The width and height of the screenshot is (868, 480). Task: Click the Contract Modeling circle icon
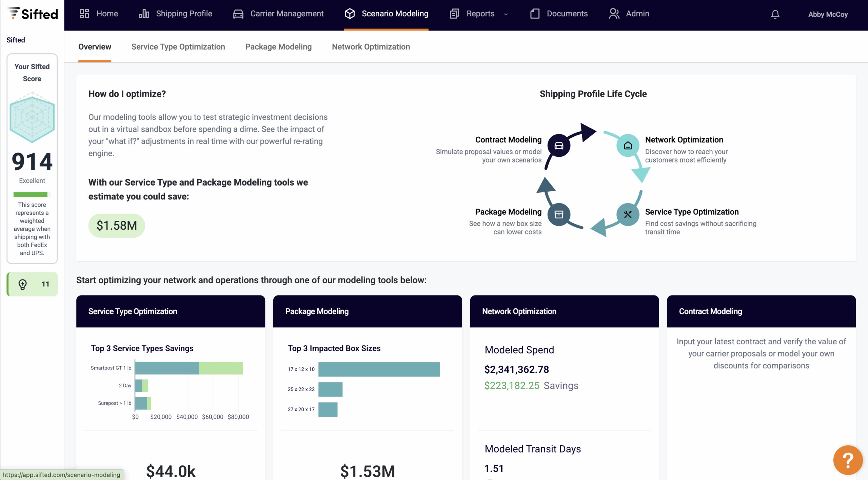[559, 146]
